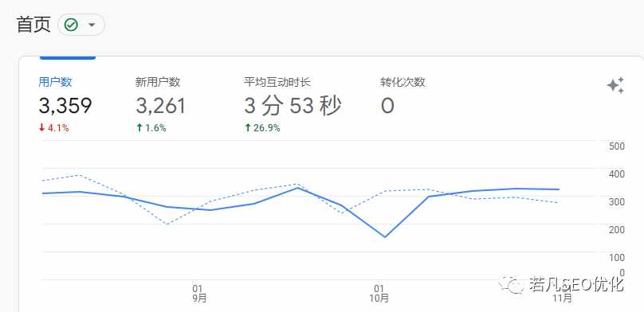
Task: Select the 平均互动时长 metric tab
Action: (x=277, y=83)
